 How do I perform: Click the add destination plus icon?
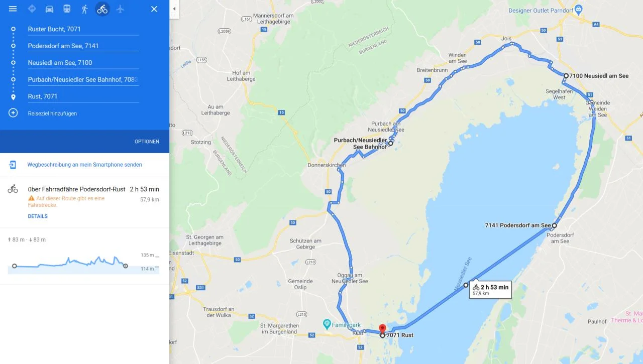13,113
